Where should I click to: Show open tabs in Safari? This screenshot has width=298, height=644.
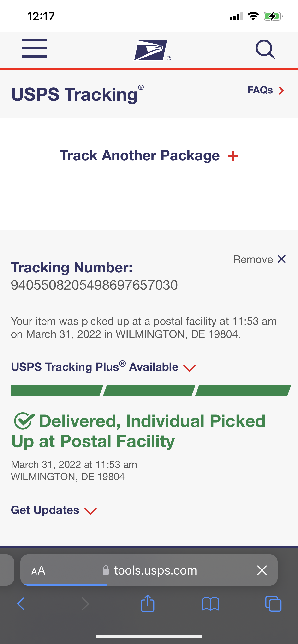273,604
